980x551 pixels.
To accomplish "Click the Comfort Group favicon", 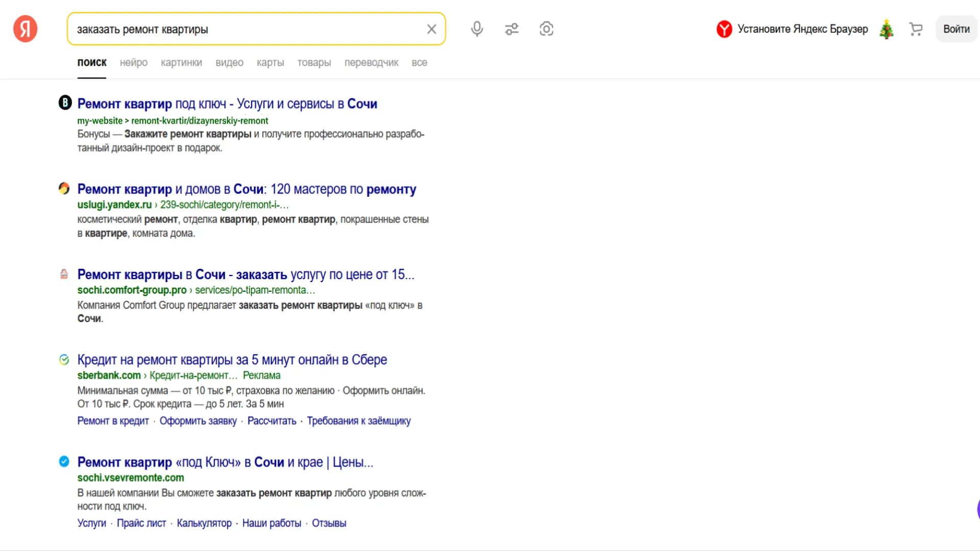I will pyautogui.click(x=64, y=274).
